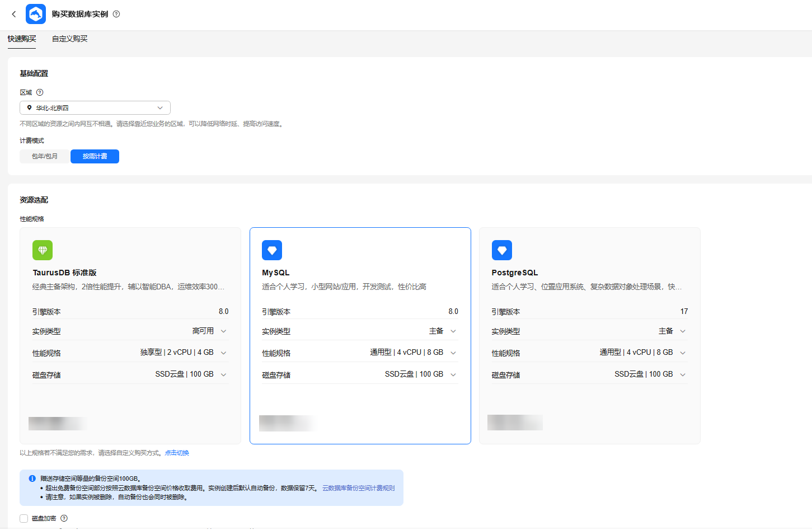The image size is (812, 530).
Task: Open 云数据库备份空间计费规则 link
Action: 358,488
